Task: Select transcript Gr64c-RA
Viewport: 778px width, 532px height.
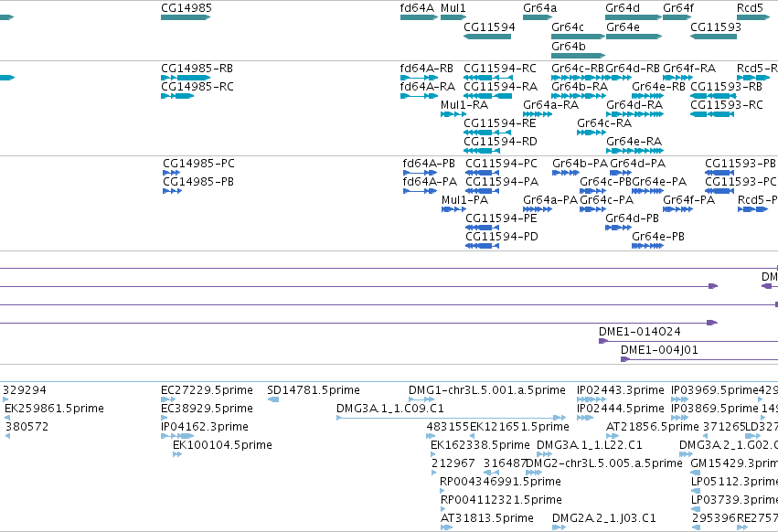Action: point(591,133)
